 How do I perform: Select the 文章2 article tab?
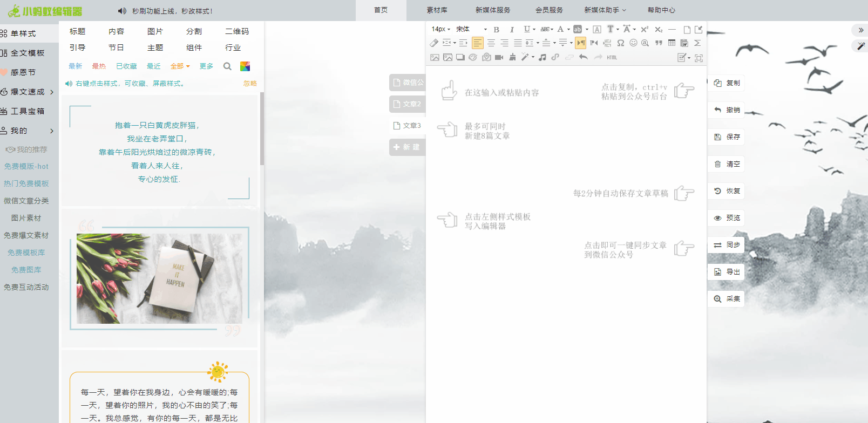tap(408, 104)
